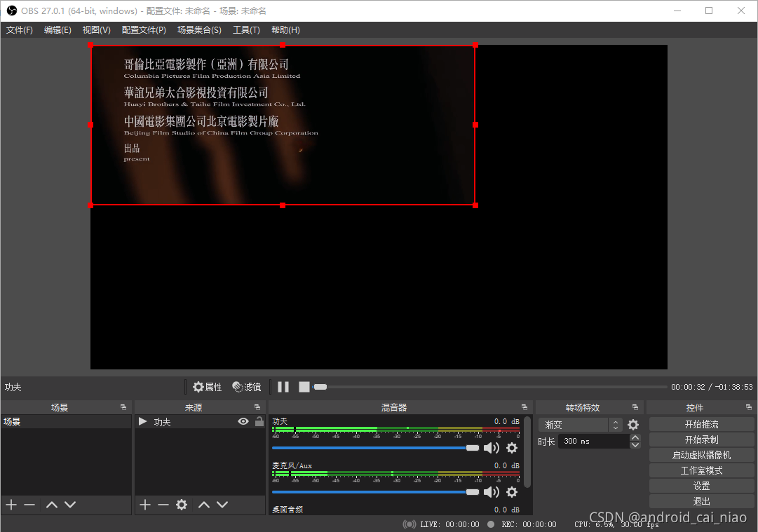Decrease transition duration
Image resolution: width=758 pixels, height=532 pixels.
pos(635,445)
